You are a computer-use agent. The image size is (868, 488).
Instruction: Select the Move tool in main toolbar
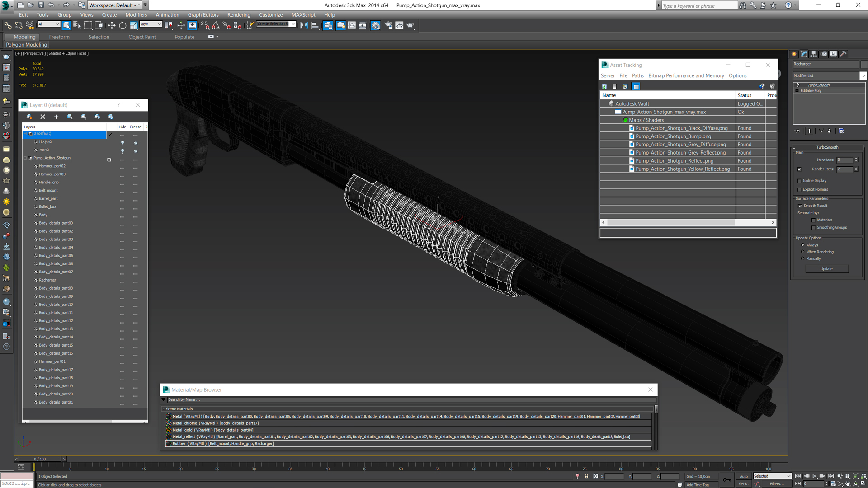(112, 26)
